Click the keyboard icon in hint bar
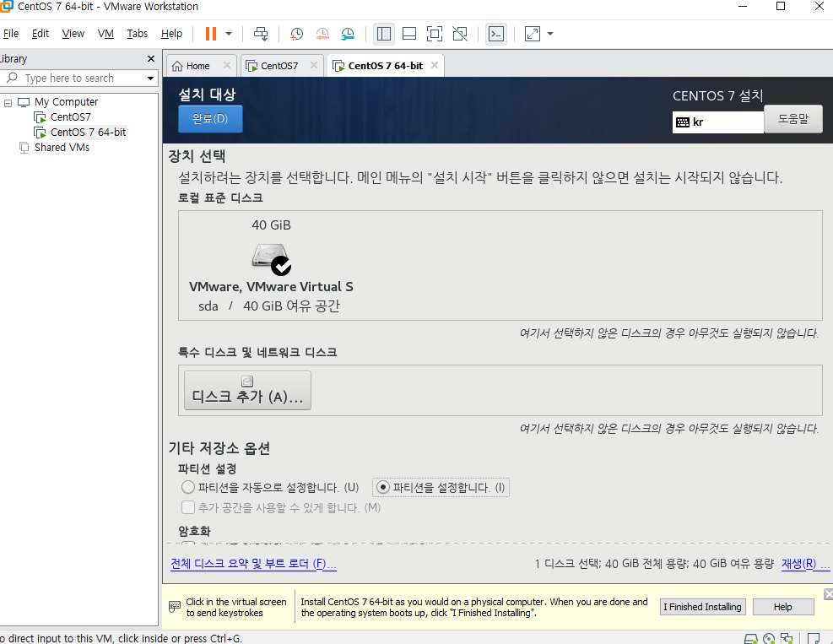 [175, 606]
